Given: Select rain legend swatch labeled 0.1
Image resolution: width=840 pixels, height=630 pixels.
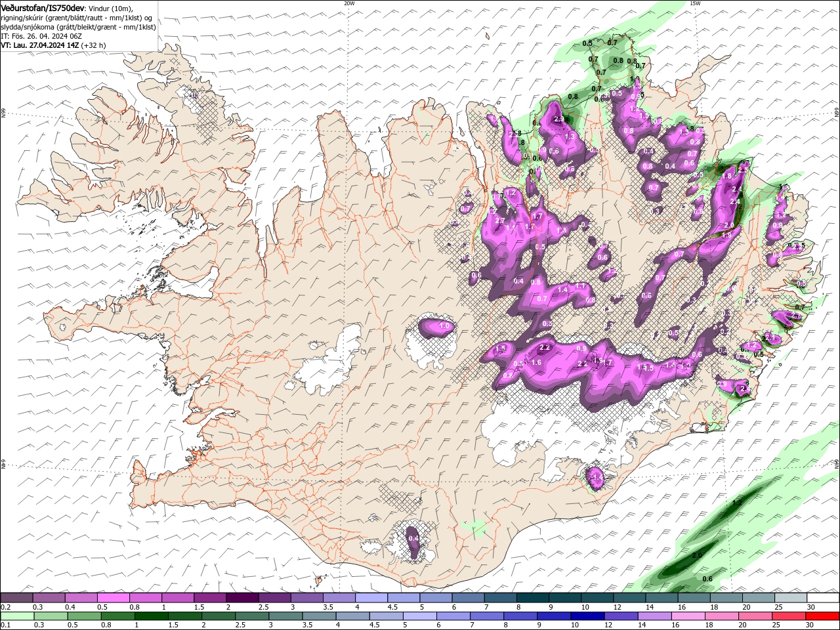Looking at the screenshot, I should pos(16,616).
